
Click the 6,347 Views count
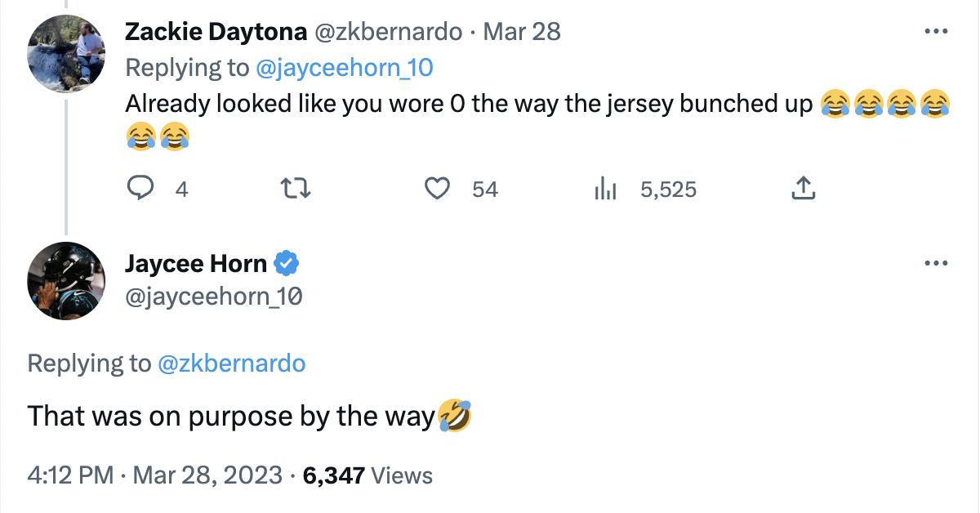point(367,475)
